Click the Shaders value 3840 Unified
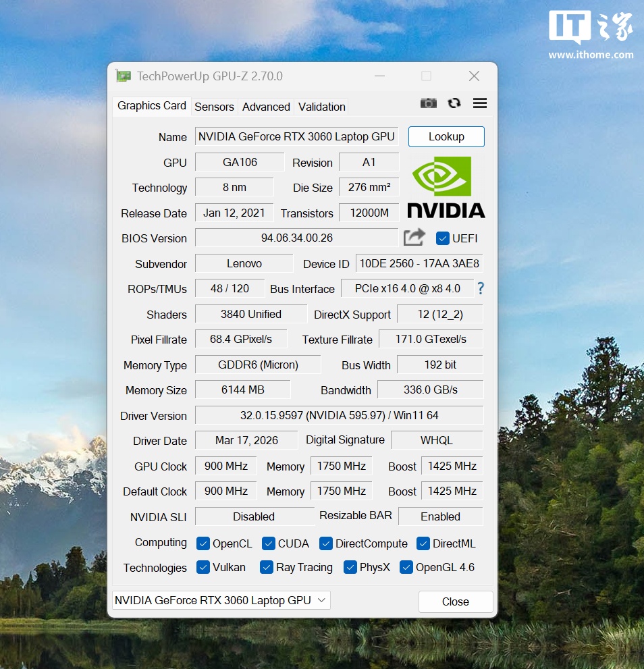644x669 pixels. tap(251, 314)
